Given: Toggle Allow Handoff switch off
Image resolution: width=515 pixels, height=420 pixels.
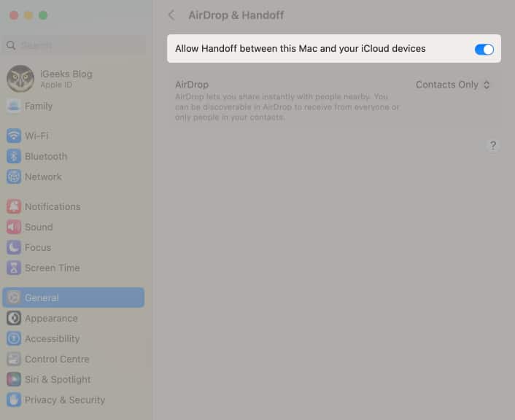Looking at the screenshot, I should [484, 50].
